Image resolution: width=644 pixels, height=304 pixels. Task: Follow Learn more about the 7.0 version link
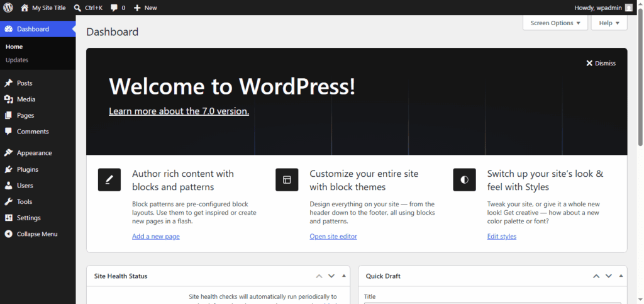(179, 111)
